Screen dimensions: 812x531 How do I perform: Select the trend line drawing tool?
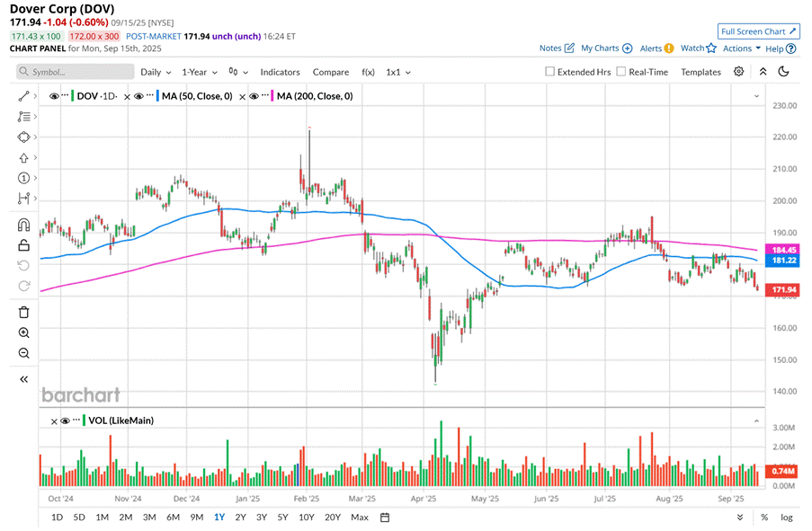[x=23, y=96]
